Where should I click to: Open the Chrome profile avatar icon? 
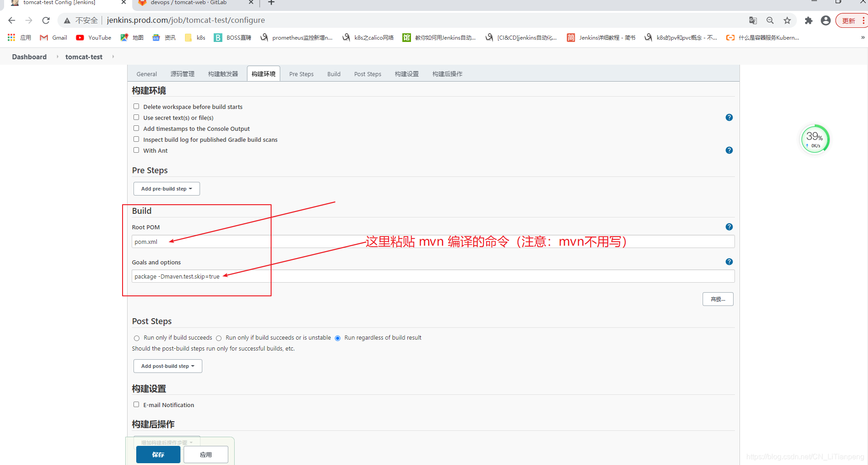[x=826, y=21]
